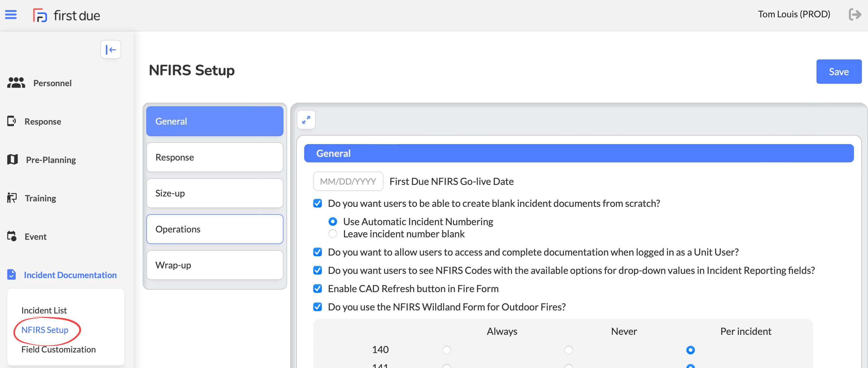Image resolution: width=868 pixels, height=368 pixels.
Task: Select the Operations setup tab
Action: tap(215, 229)
